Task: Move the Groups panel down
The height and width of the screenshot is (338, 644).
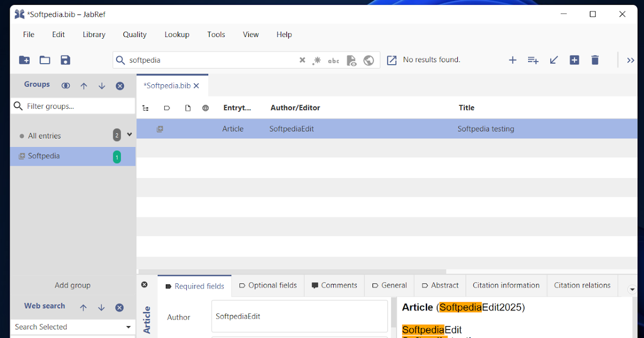Action: coord(102,86)
